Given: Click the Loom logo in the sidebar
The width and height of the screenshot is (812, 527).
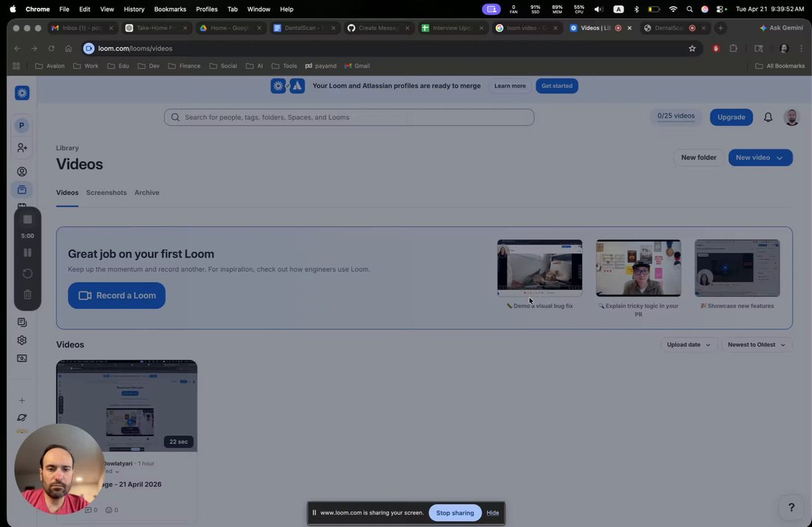Looking at the screenshot, I should (22, 93).
